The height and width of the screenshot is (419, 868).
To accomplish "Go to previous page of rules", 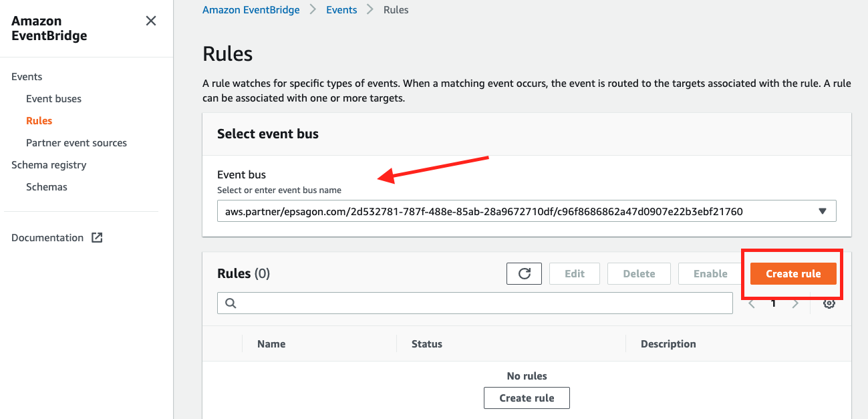I will tap(752, 303).
